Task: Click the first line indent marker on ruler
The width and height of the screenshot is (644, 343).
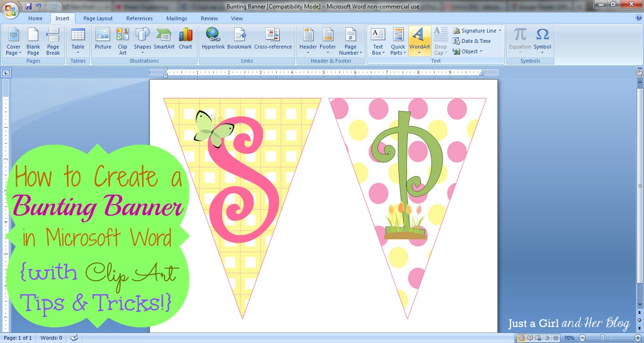Action: coord(165,70)
